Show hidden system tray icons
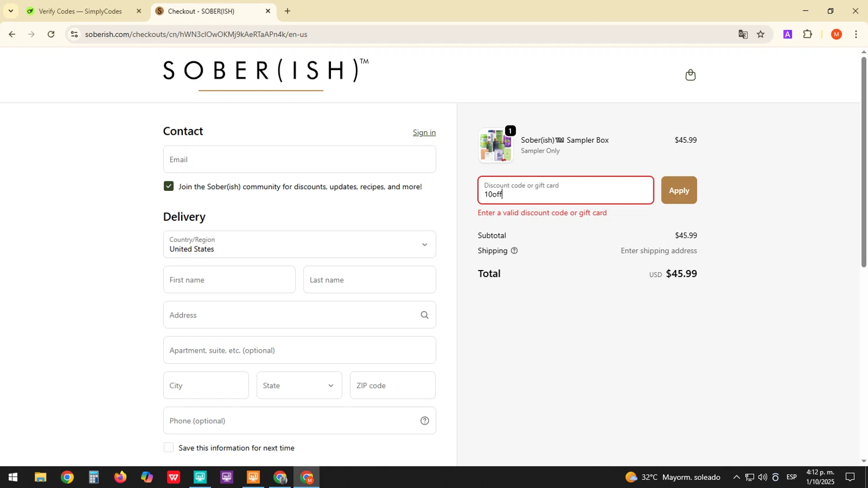 click(x=736, y=478)
